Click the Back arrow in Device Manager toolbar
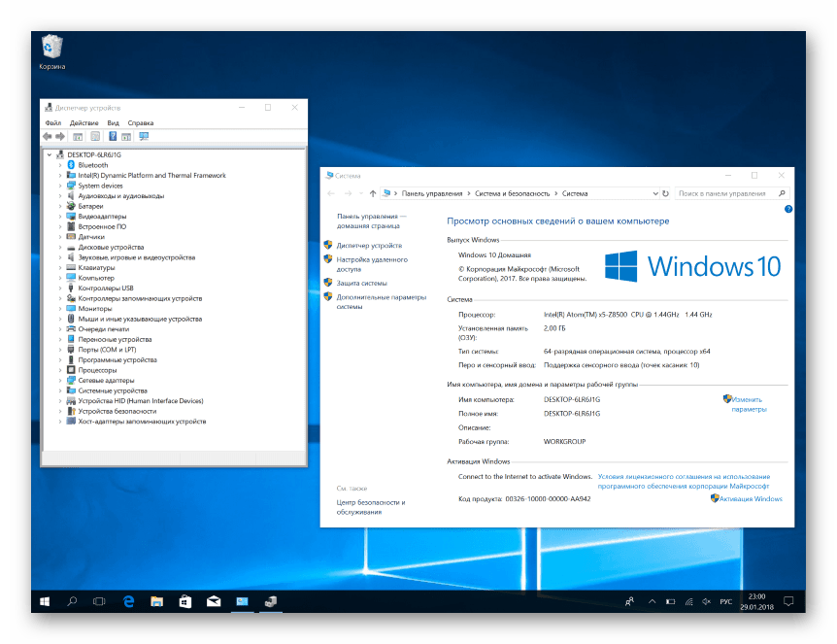Screen dimensions: 837x644 pyautogui.click(x=48, y=137)
